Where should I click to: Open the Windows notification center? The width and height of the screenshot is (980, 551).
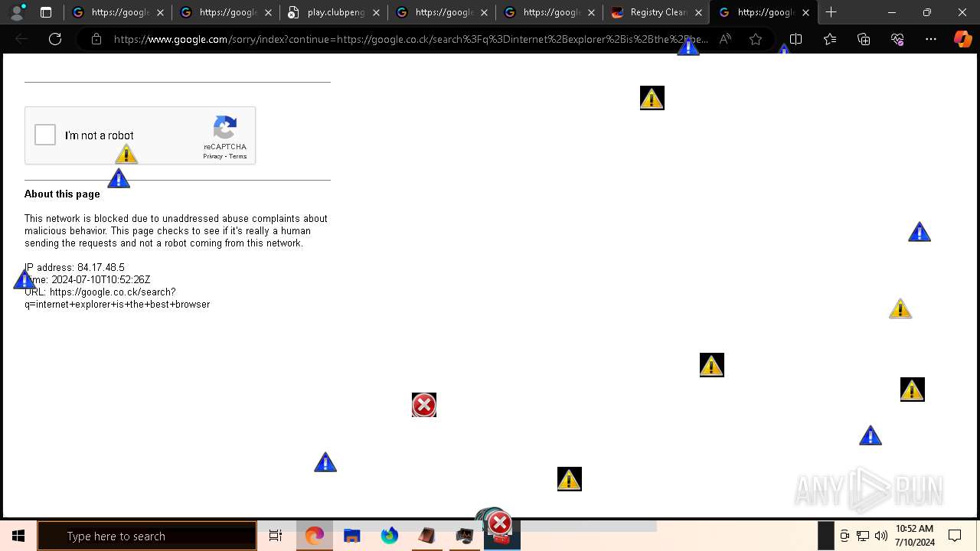955,536
